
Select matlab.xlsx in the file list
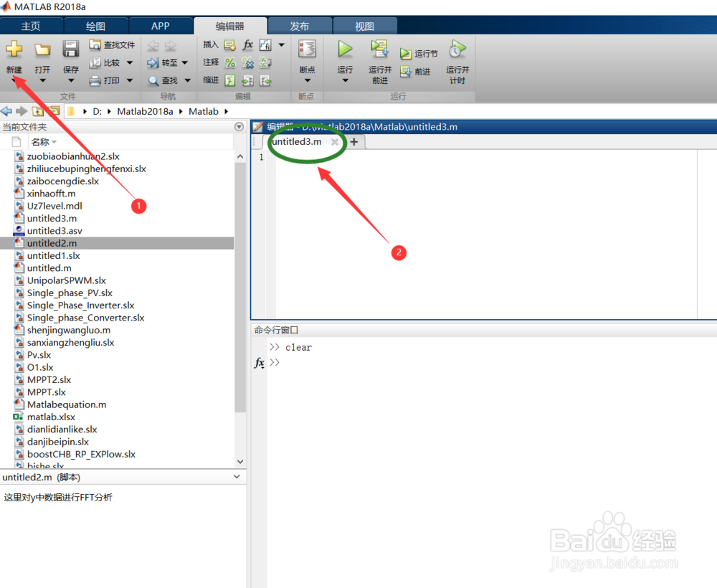(51, 417)
